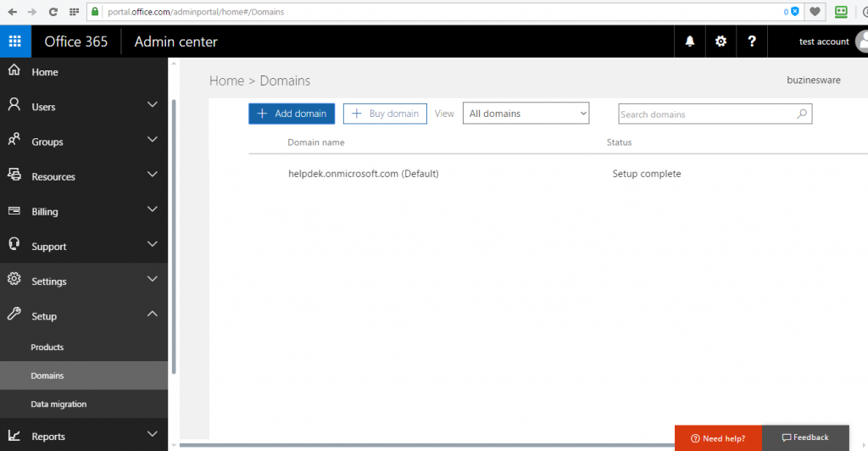
Task: Click the Setup wrench icon
Action: click(14, 314)
